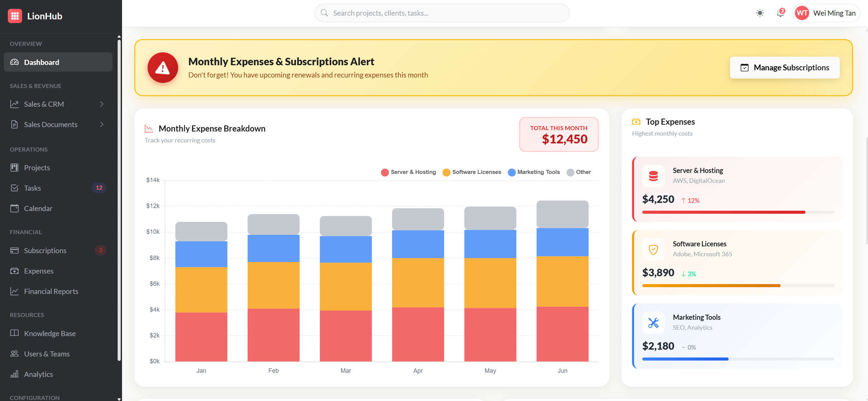The height and width of the screenshot is (401, 868).
Task: Expand the Sales & CRM menu
Action: [x=44, y=104]
